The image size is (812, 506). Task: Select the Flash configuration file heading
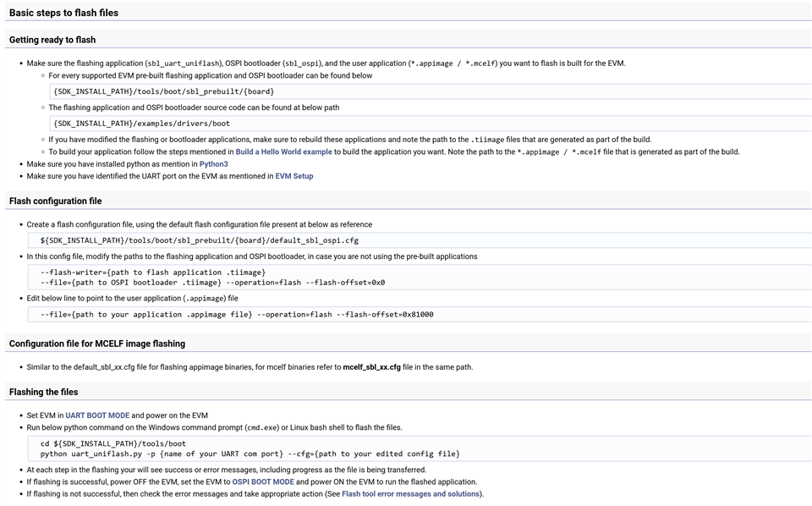click(55, 201)
